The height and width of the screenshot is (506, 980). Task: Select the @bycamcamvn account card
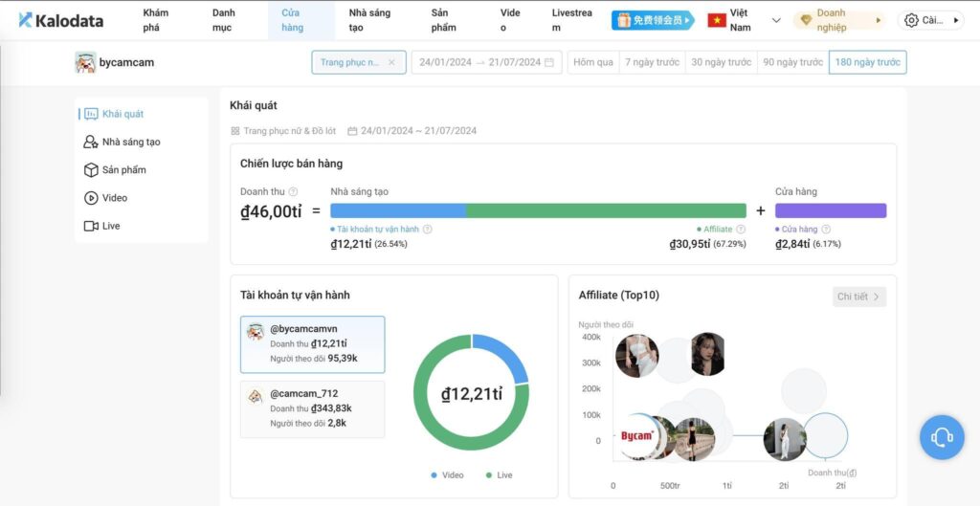tap(313, 344)
